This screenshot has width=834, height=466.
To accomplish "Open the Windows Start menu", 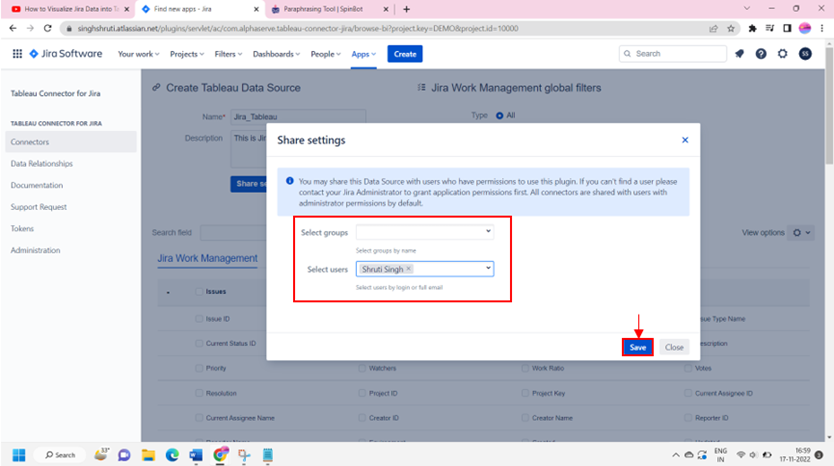I will tap(19, 455).
